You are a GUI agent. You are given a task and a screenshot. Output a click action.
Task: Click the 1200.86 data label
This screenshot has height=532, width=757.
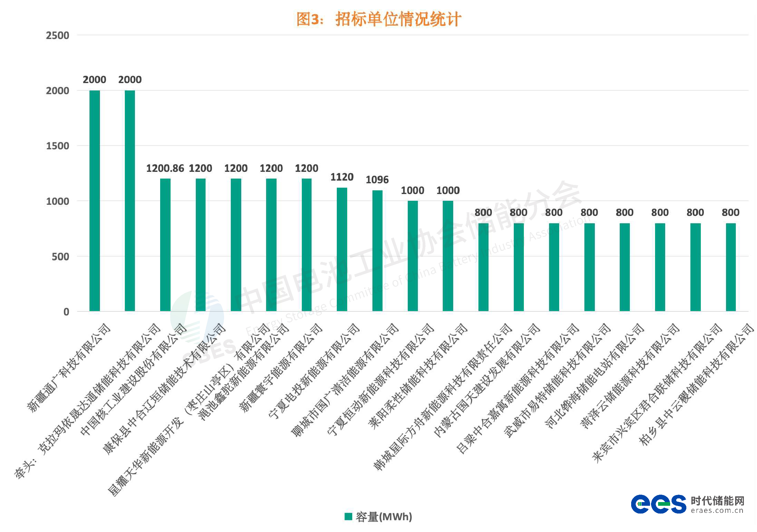click(x=165, y=168)
